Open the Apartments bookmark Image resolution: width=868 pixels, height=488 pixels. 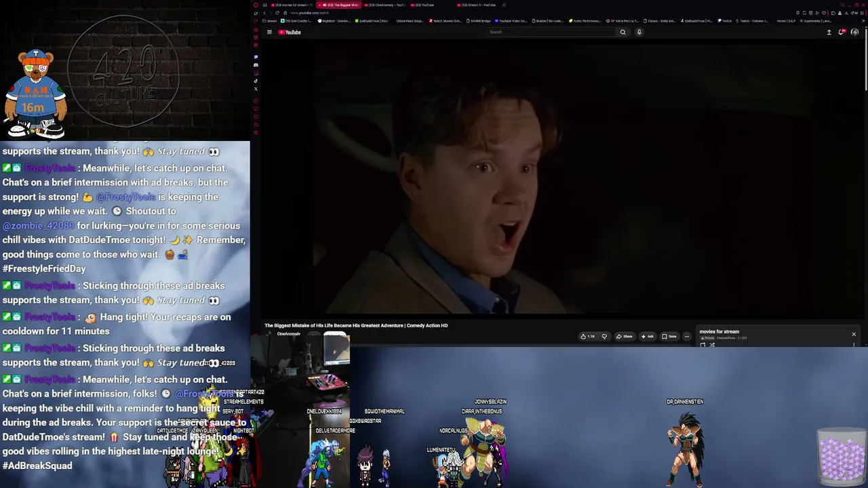click(x=817, y=21)
